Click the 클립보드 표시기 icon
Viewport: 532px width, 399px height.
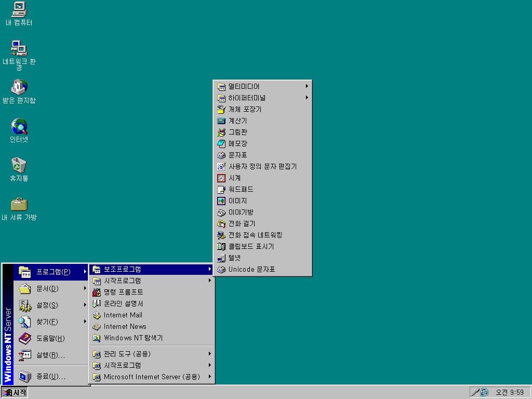tap(221, 247)
